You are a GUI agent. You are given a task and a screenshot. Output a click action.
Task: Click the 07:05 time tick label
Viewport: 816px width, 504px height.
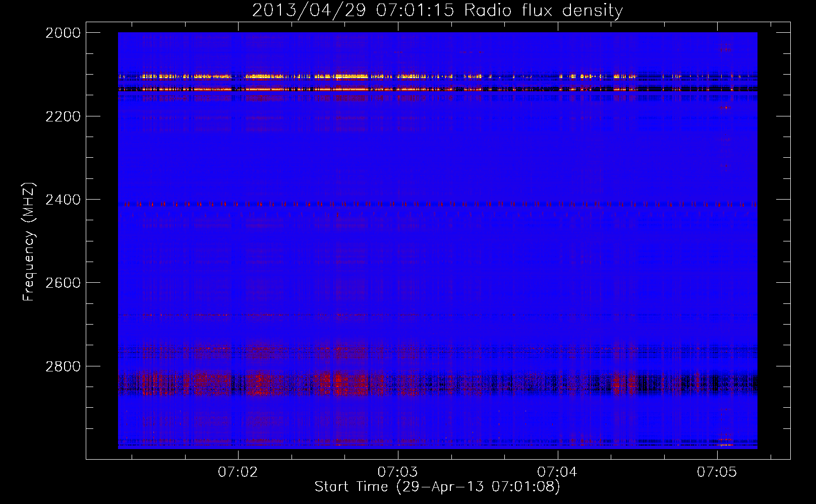717,472
